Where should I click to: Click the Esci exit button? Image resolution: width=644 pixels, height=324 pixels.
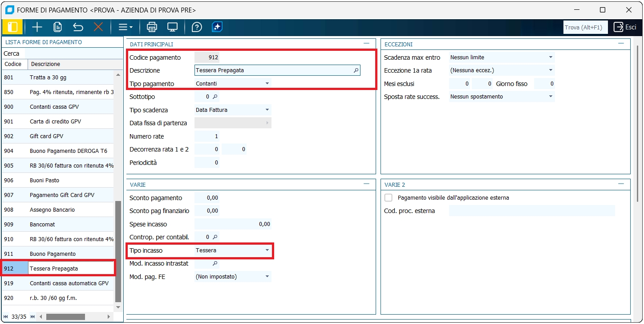(x=625, y=27)
